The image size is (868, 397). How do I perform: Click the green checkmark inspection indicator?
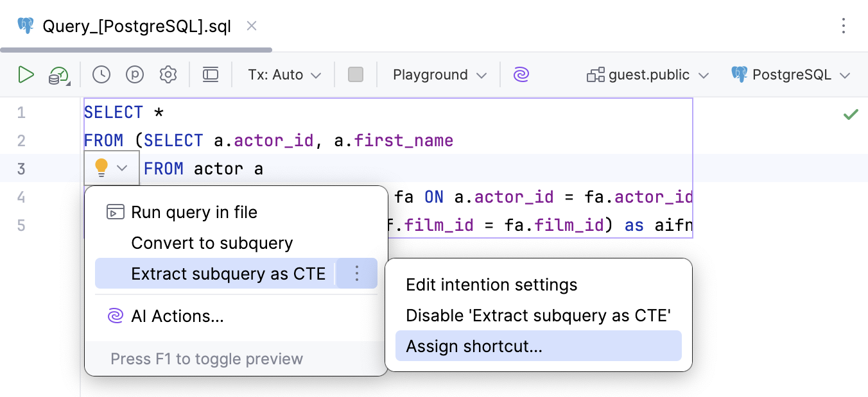[851, 114]
